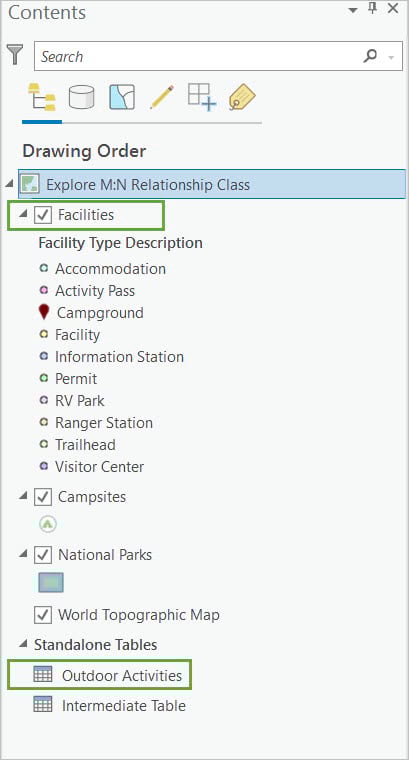Click the Visitor Center symbol
This screenshot has width=409, height=760.
(x=44, y=466)
